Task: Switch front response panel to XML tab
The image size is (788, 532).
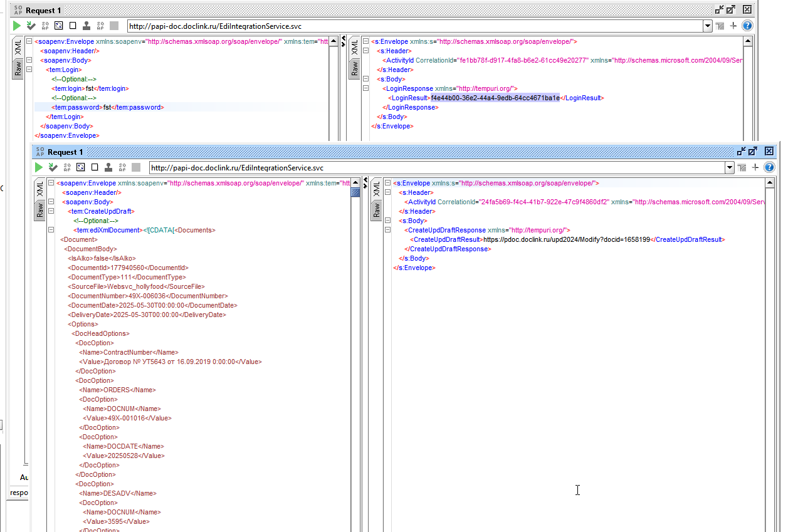Action: click(376, 189)
